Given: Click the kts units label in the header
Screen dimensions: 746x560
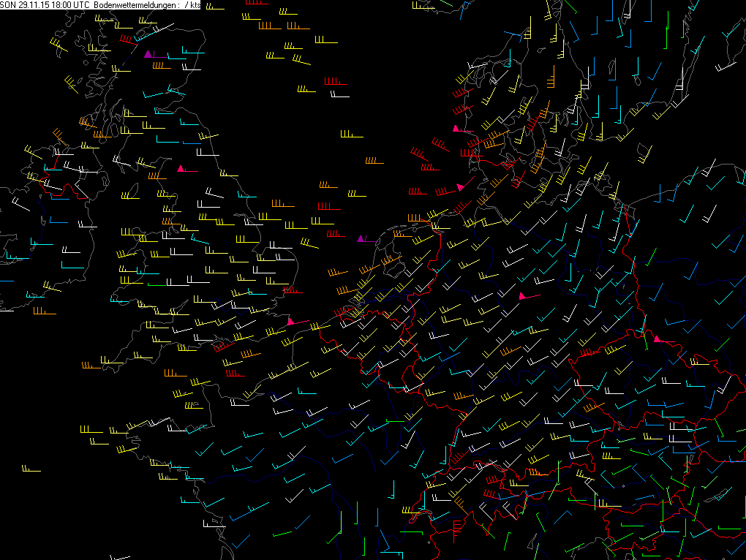Looking at the screenshot, I should [194, 5].
